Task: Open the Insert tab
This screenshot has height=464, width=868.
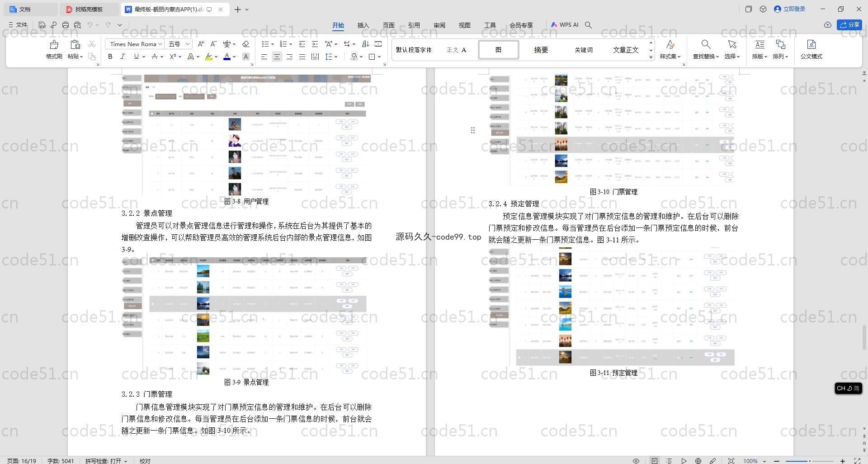Action: pos(363,25)
